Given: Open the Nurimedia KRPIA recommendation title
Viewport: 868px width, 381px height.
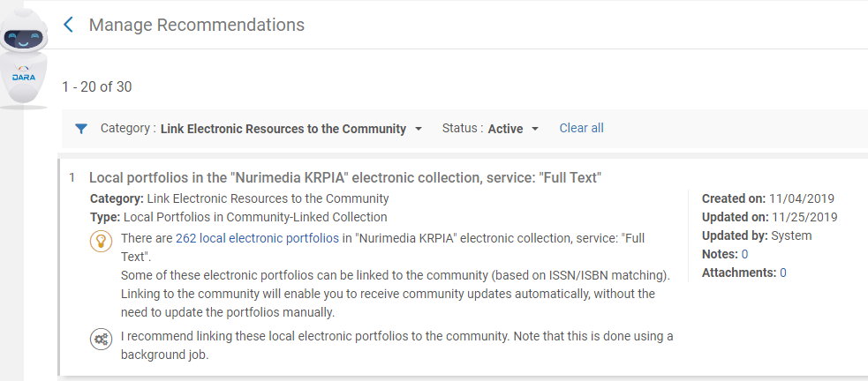Looking at the screenshot, I should [345, 178].
